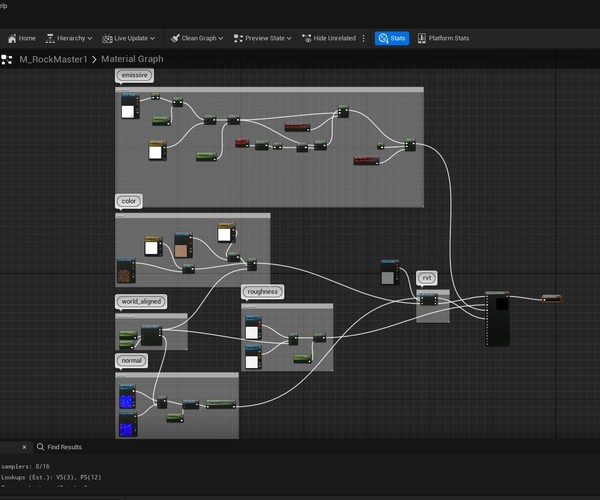Image resolution: width=600 pixels, height=500 pixels.
Task: Select the tan-colored texture sample in color group
Action: pyautogui.click(x=183, y=245)
